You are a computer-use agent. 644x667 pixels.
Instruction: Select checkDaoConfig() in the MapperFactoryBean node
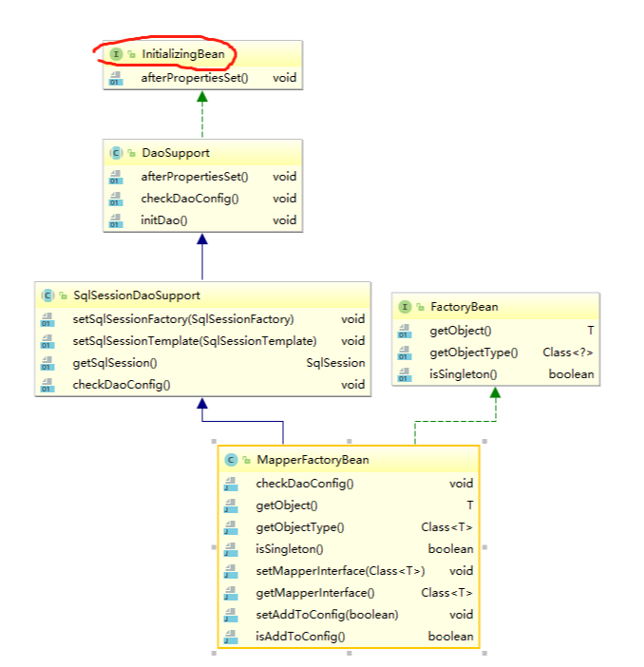(x=305, y=484)
